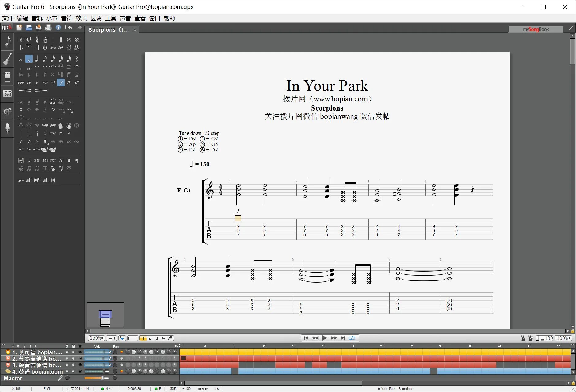Toggle visibility of track 1 贝司谱
Image resolution: width=576 pixels, height=392 pixels.
point(80,352)
